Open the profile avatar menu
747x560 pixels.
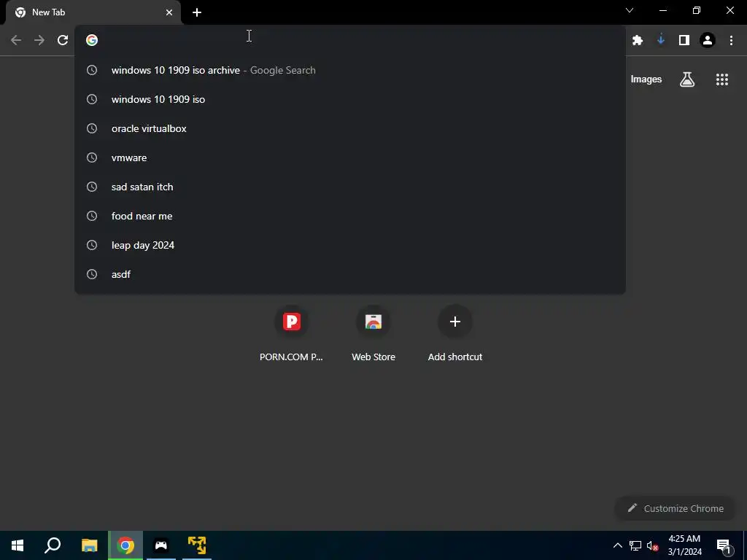(x=708, y=41)
